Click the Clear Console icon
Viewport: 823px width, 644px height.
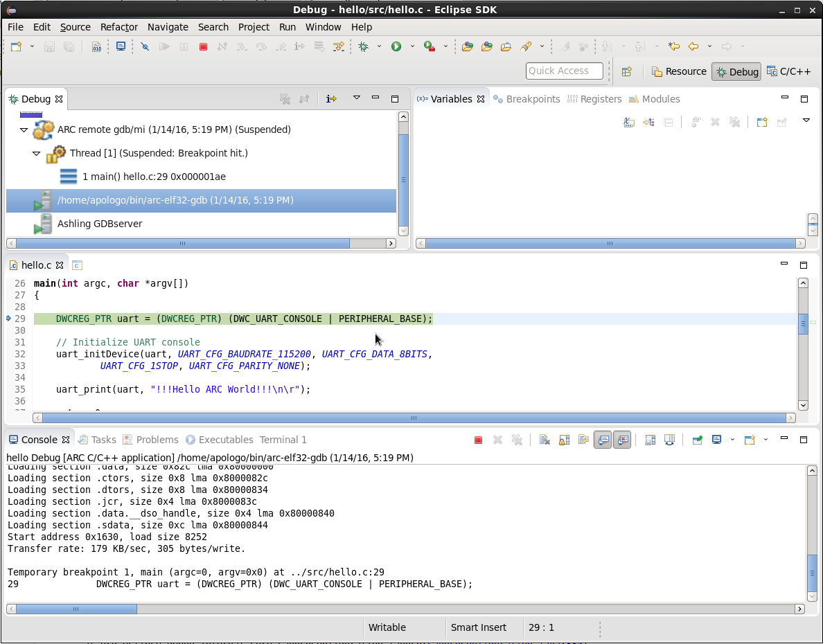(x=545, y=440)
